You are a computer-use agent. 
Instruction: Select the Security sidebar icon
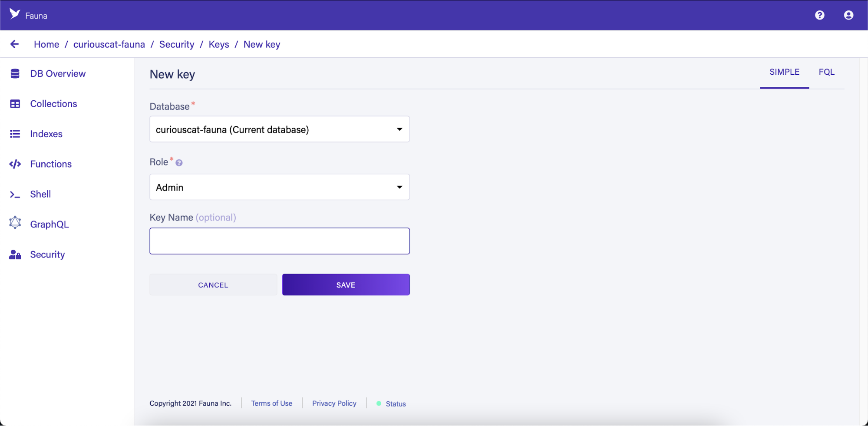pyautogui.click(x=14, y=254)
